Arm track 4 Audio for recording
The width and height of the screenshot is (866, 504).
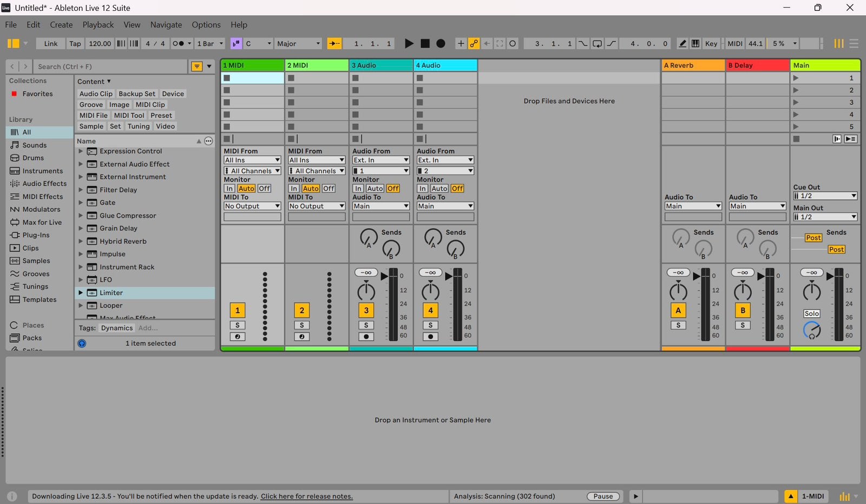click(x=430, y=336)
